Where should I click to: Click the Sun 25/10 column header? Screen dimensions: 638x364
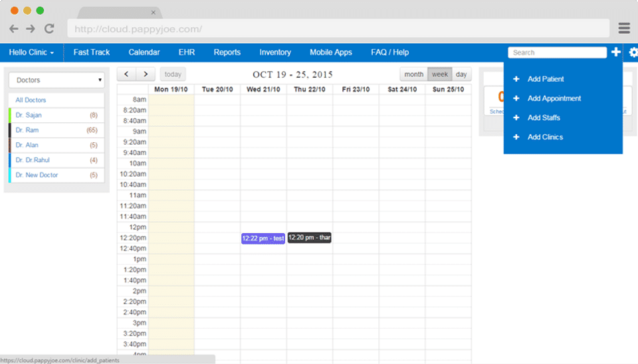[448, 90]
